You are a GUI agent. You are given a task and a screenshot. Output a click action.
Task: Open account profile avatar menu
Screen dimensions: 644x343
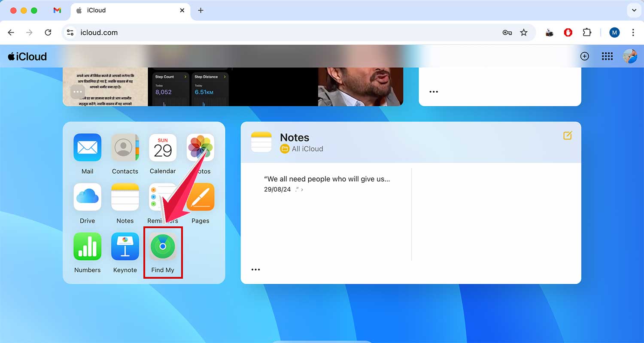pyautogui.click(x=630, y=56)
